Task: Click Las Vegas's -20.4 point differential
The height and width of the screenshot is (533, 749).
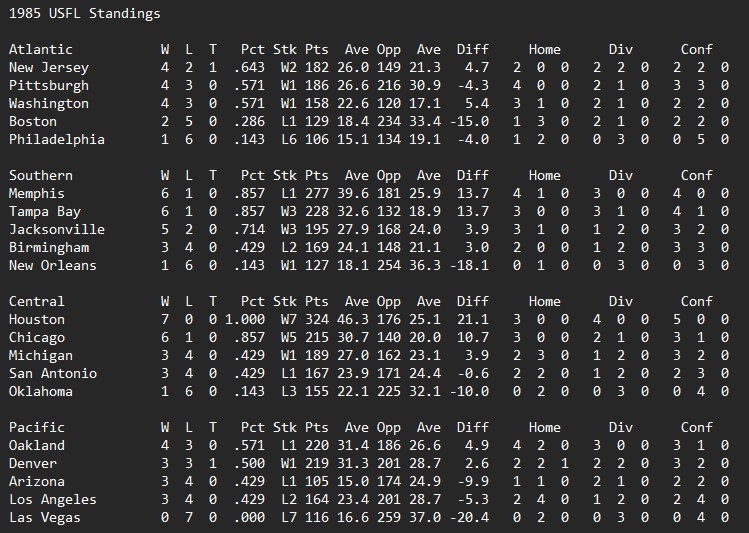Action: (469, 517)
